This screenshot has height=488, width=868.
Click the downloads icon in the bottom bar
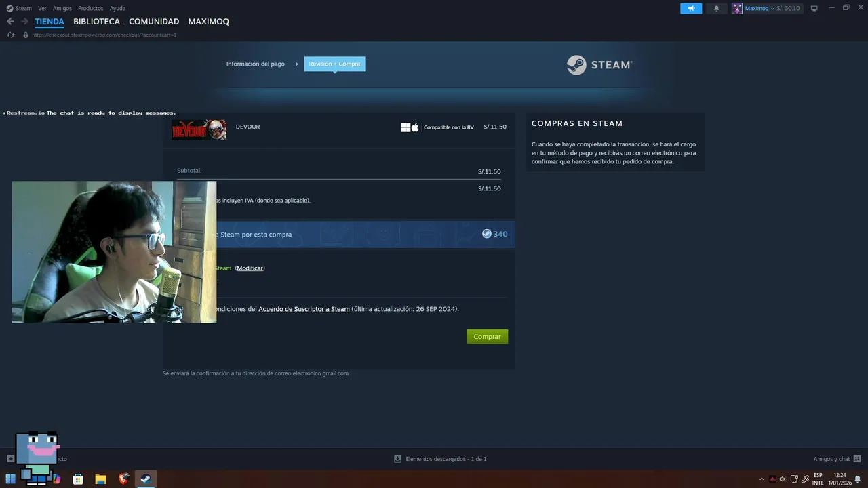pos(398,459)
